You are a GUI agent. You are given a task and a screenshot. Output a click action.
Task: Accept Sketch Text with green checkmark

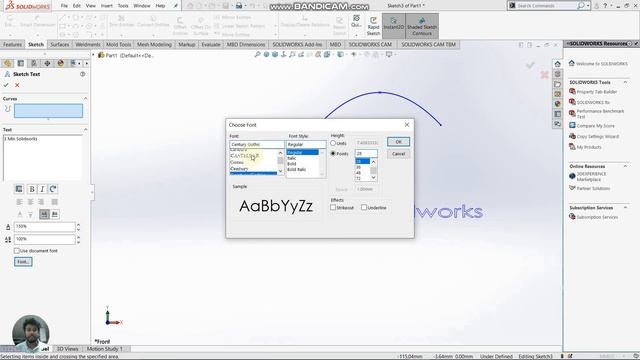[6, 85]
